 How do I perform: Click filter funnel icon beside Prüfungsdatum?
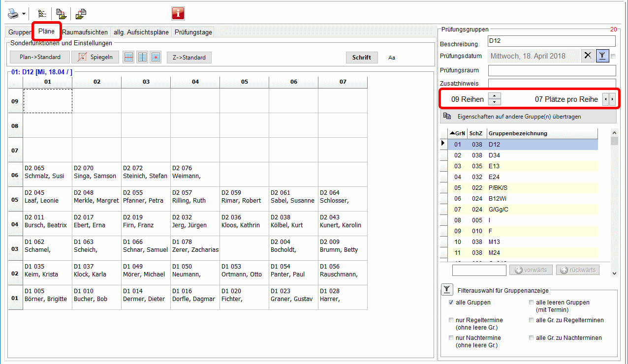point(602,56)
